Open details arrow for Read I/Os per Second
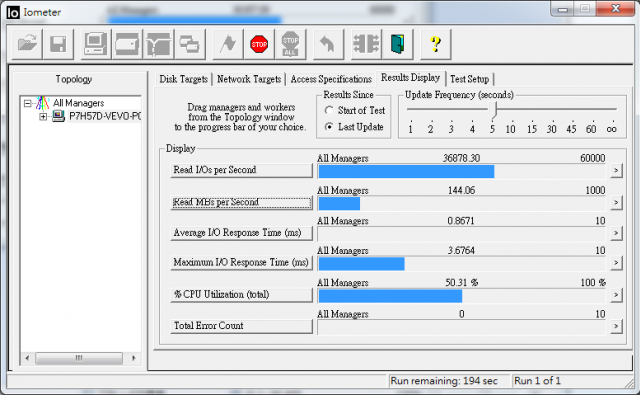The width and height of the screenshot is (640, 395). click(616, 170)
